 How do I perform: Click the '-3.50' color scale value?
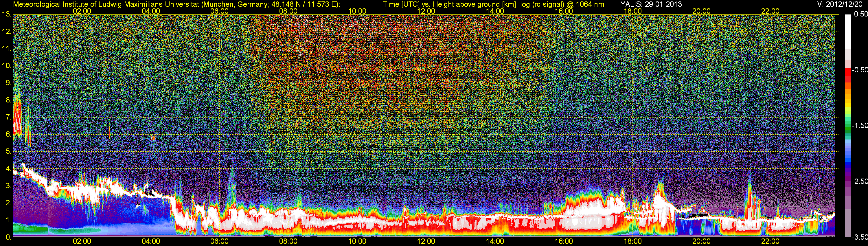pos(859,237)
